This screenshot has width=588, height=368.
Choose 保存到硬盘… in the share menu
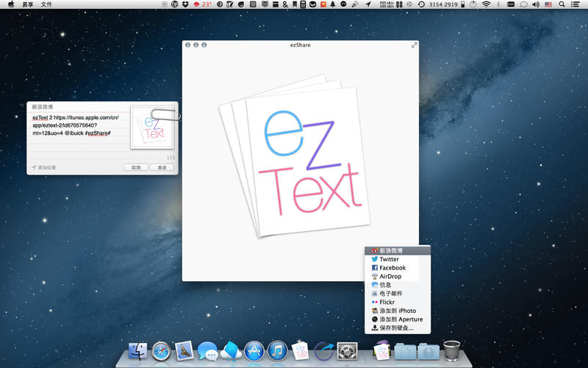(x=398, y=328)
